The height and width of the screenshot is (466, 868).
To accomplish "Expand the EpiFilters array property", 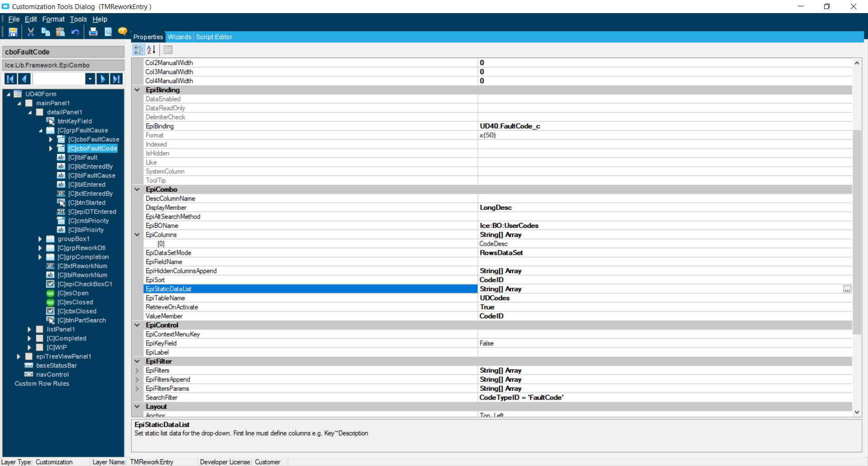I will point(137,370).
